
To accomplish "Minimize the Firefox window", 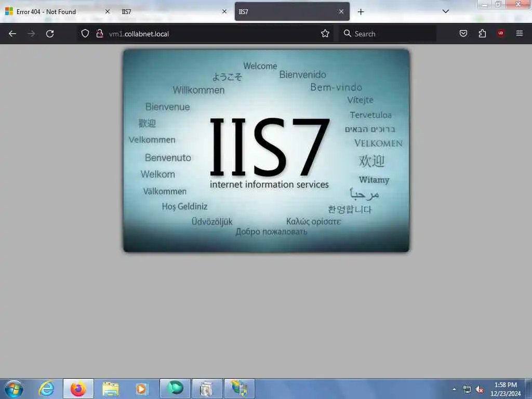I will (x=485, y=4).
